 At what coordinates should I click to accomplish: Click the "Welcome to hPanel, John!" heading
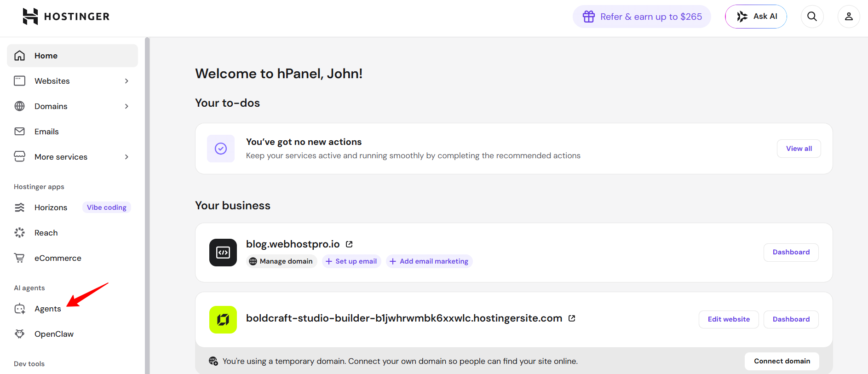point(279,74)
